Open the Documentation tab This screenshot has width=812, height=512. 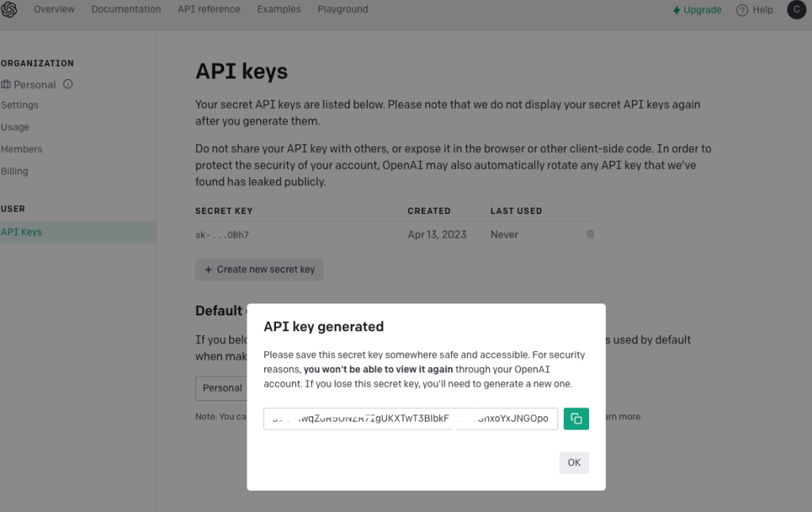[126, 10]
